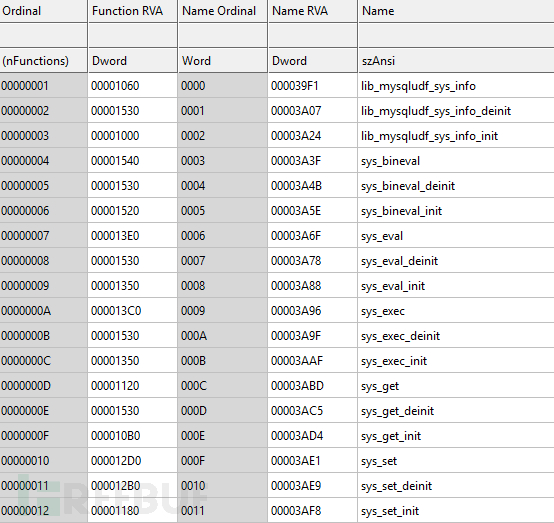This screenshot has width=554, height=523.
Task: Select the sys_eval_deinit name cell
Action: (456, 261)
